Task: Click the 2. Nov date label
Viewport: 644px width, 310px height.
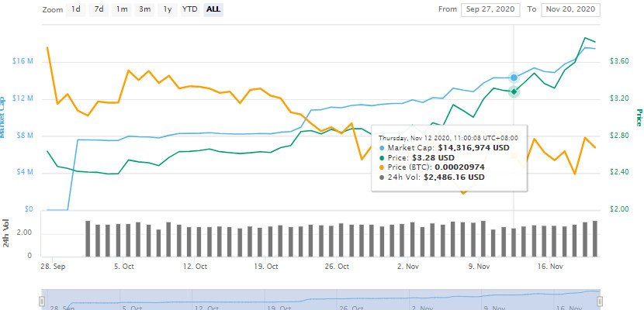Action: [408, 267]
